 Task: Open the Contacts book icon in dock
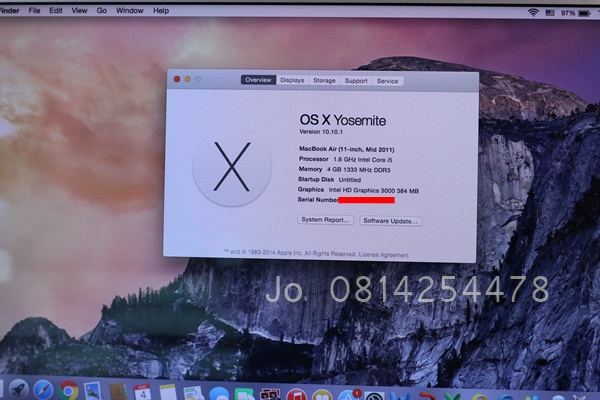[118, 392]
